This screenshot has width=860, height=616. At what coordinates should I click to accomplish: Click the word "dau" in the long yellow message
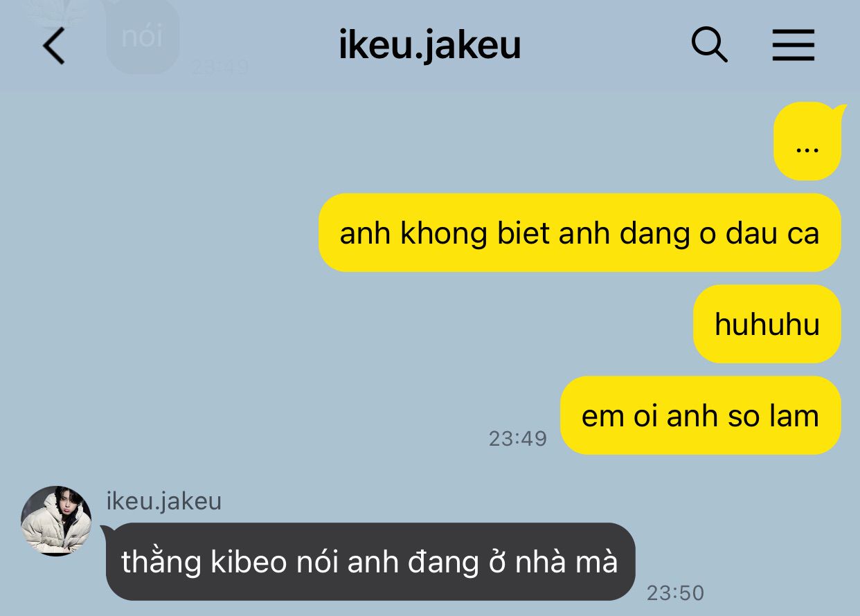(751, 234)
